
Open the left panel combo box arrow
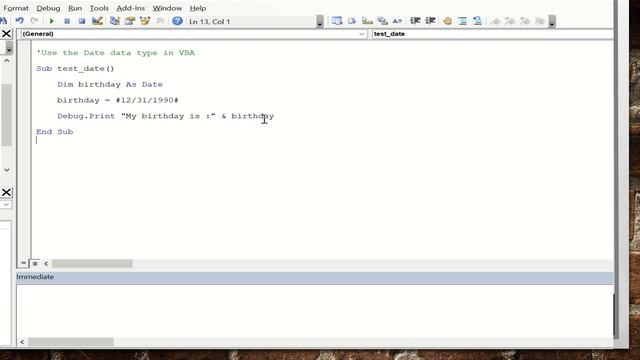pyautogui.click(x=9, y=48)
